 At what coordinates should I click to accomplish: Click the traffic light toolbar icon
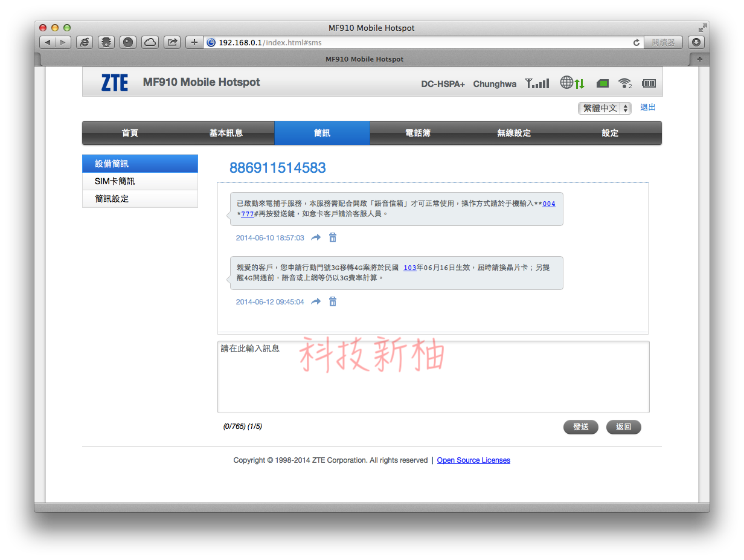(106, 42)
